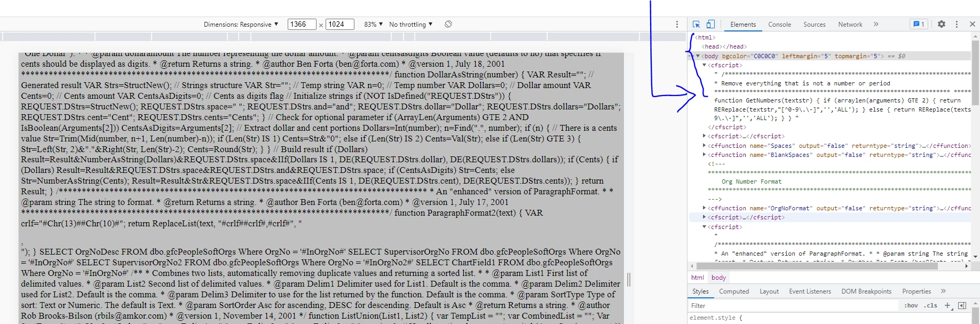Add a new style rule plus icon
Image resolution: width=980 pixels, height=324 pixels.
(x=947, y=305)
